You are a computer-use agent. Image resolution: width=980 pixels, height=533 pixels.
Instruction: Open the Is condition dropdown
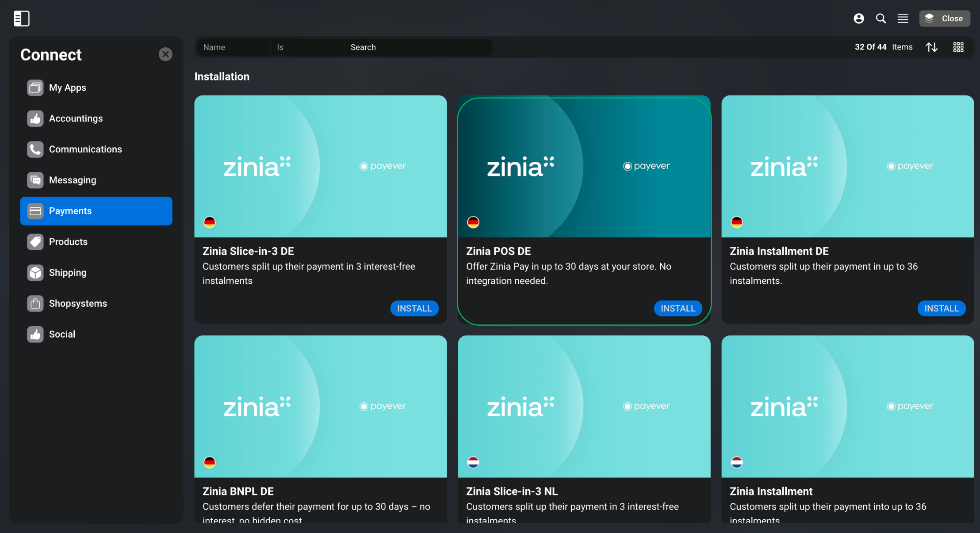(x=307, y=47)
